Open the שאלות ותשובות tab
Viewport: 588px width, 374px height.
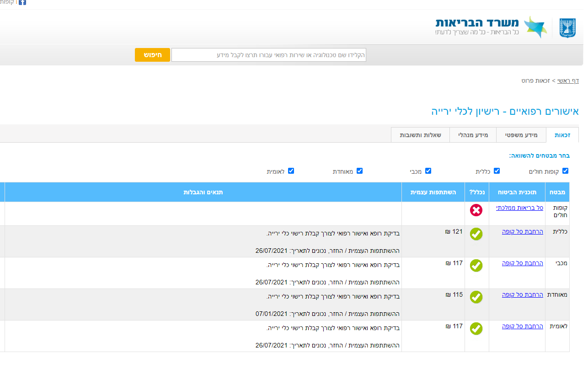pyautogui.click(x=420, y=135)
